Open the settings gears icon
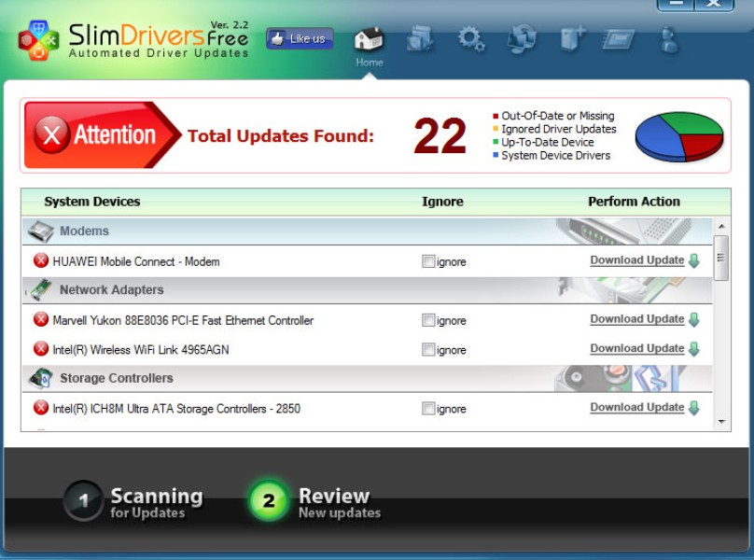 (x=470, y=38)
